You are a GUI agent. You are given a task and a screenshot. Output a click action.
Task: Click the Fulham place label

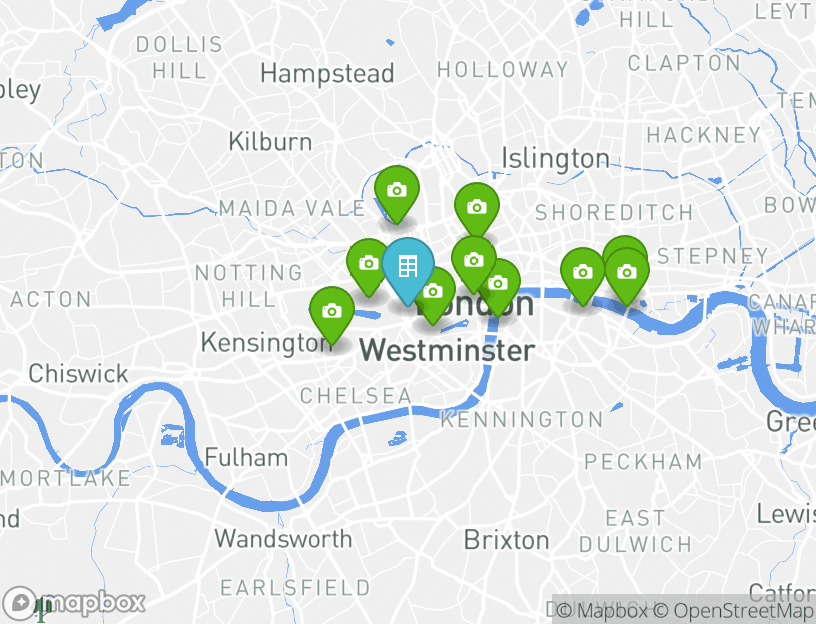coord(246,458)
